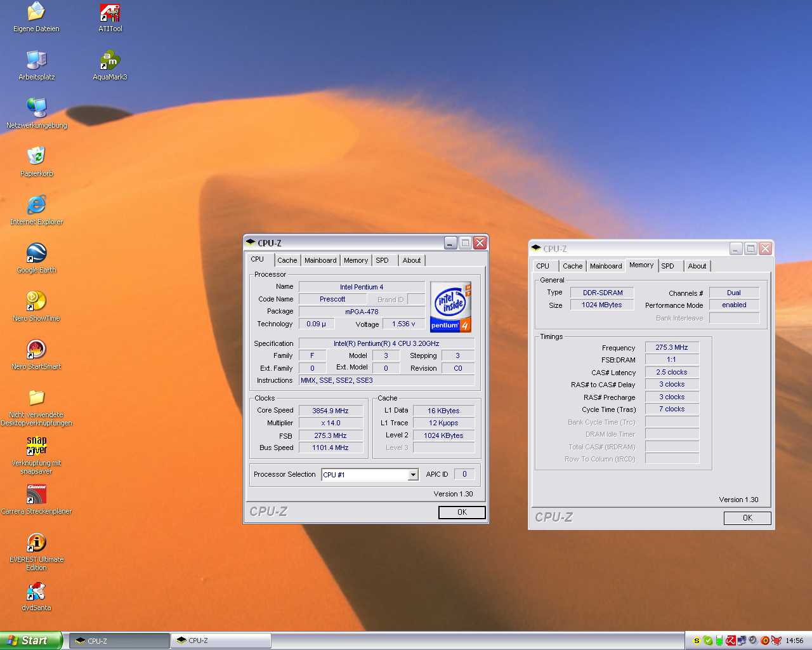Open About tab in right CPU-Z window

tap(697, 266)
